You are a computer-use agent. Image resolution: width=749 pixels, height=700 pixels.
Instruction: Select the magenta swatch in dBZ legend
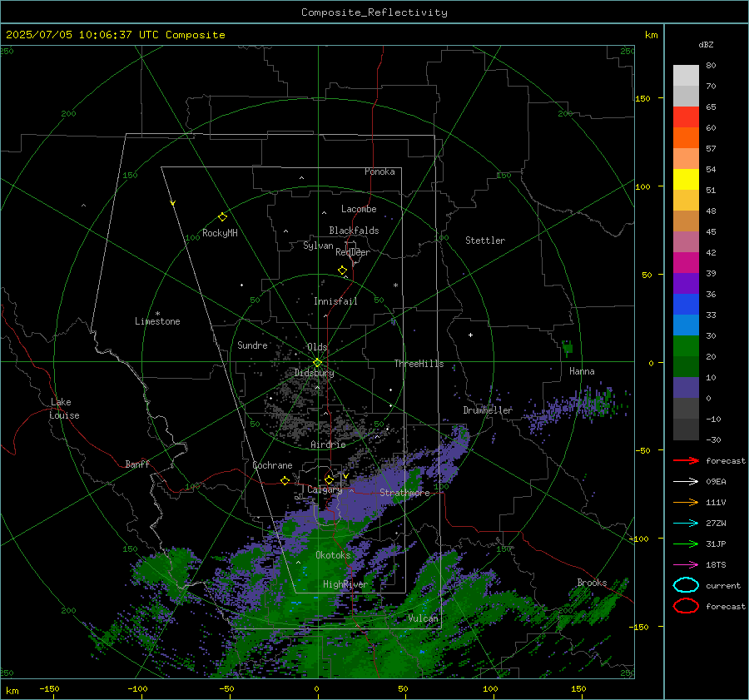pyautogui.click(x=686, y=262)
